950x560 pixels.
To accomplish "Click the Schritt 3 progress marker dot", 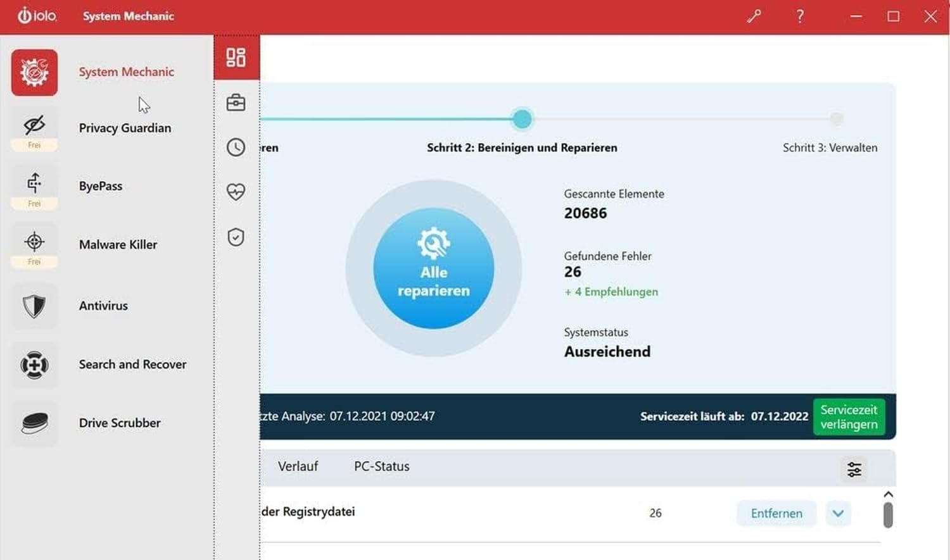I will (x=837, y=119).
